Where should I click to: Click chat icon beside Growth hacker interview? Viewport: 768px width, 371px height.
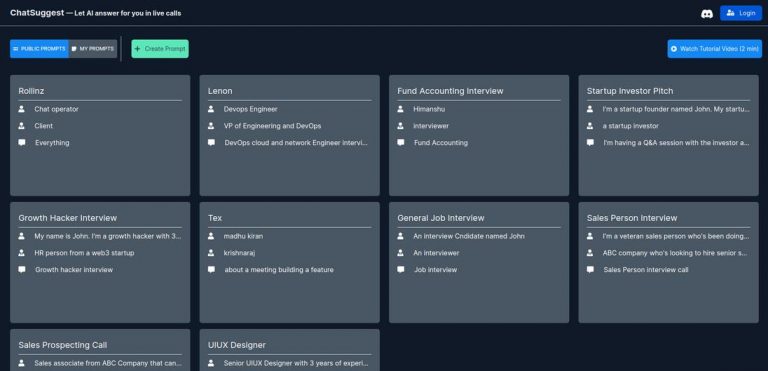22,270
